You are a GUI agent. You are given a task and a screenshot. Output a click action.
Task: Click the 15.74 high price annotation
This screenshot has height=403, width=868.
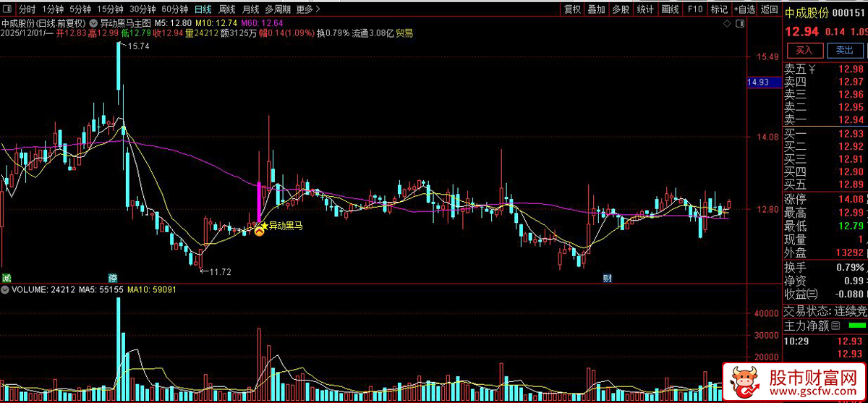tap(138, 46)
